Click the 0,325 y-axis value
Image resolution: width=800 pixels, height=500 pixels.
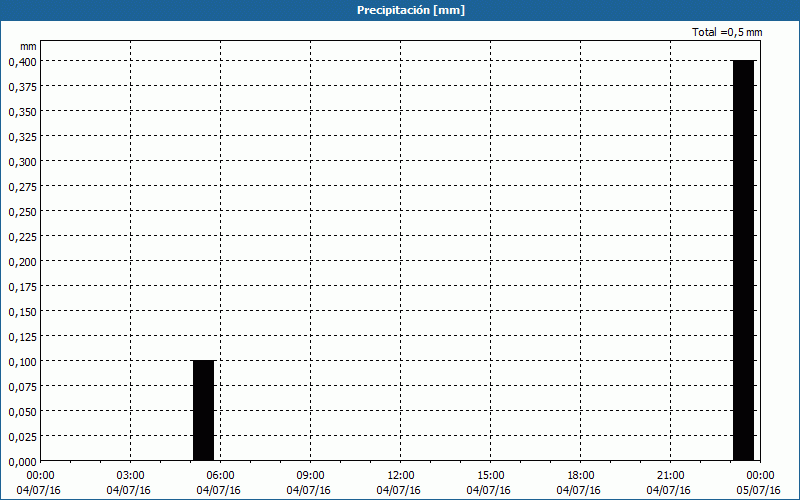coord(22,137)
